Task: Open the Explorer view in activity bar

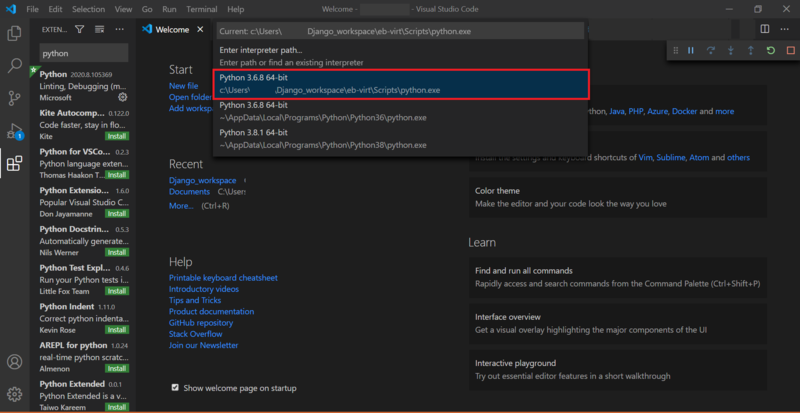Action: point(14,33)
